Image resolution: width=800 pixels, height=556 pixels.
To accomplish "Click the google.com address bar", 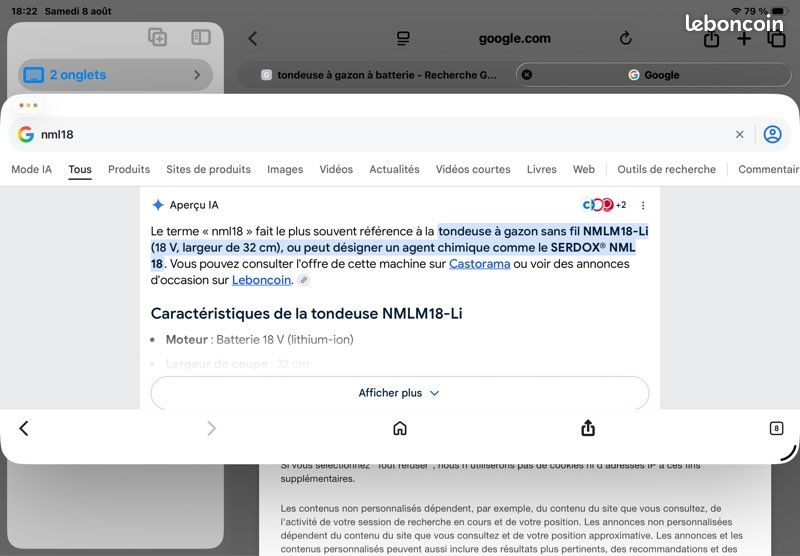I will click(x=515, y=38).
